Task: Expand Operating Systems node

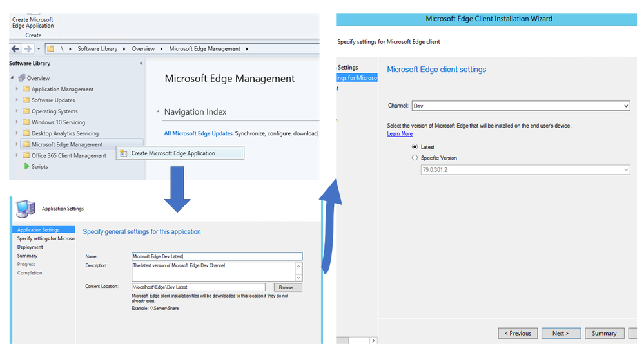Action: tap(17, 111)
